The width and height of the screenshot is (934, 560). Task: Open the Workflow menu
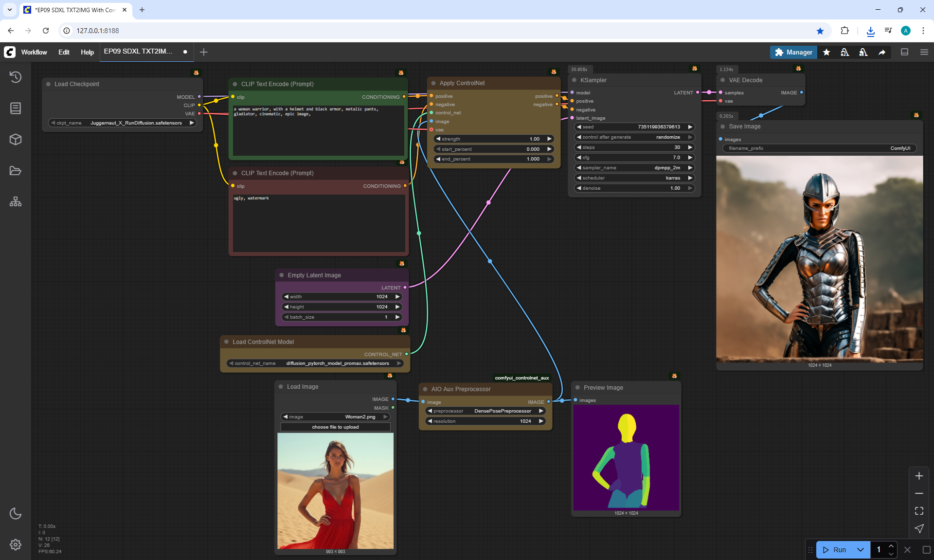34,52
